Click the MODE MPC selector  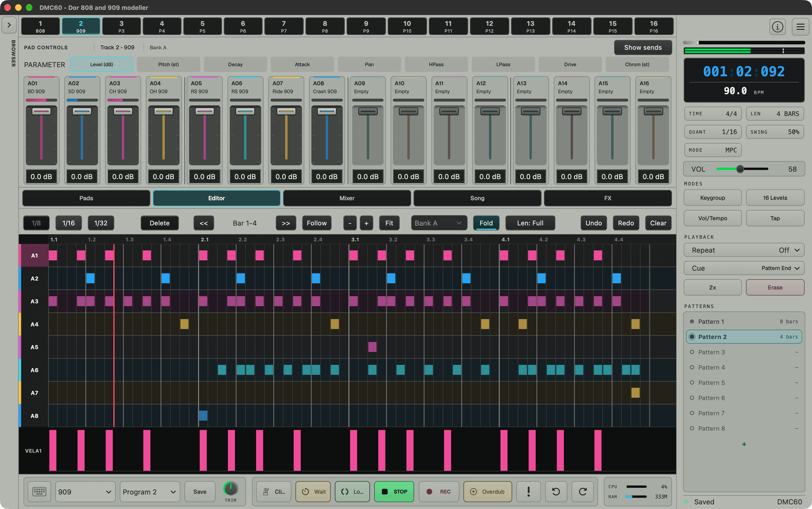click(713, 150)
